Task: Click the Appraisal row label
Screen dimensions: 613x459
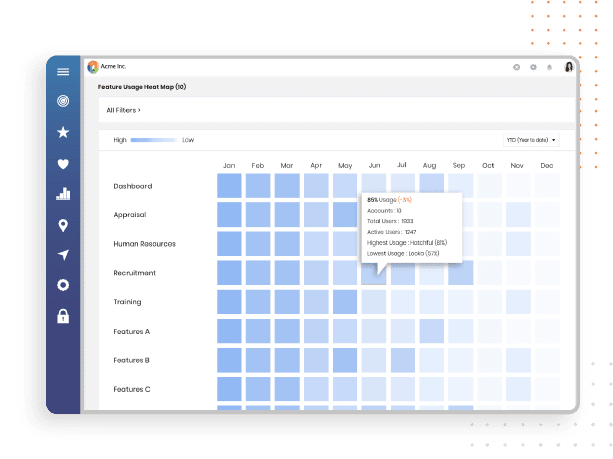Action: coord(130,215)
